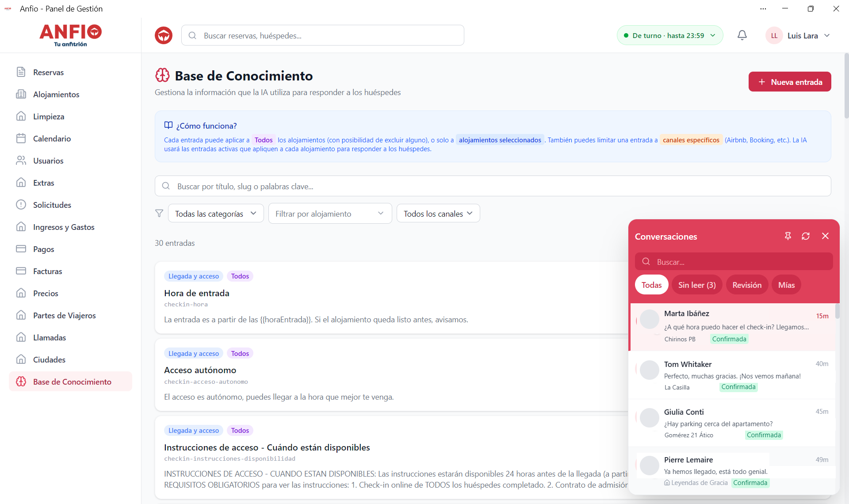Open Solicitudes alert-circle icon

coord(21,205)
